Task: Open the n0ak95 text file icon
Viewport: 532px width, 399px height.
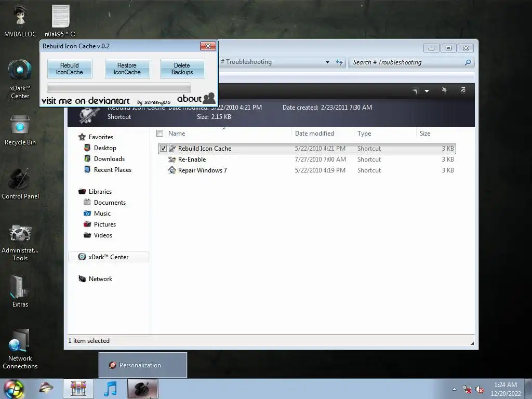Action: tap(60, 21)
